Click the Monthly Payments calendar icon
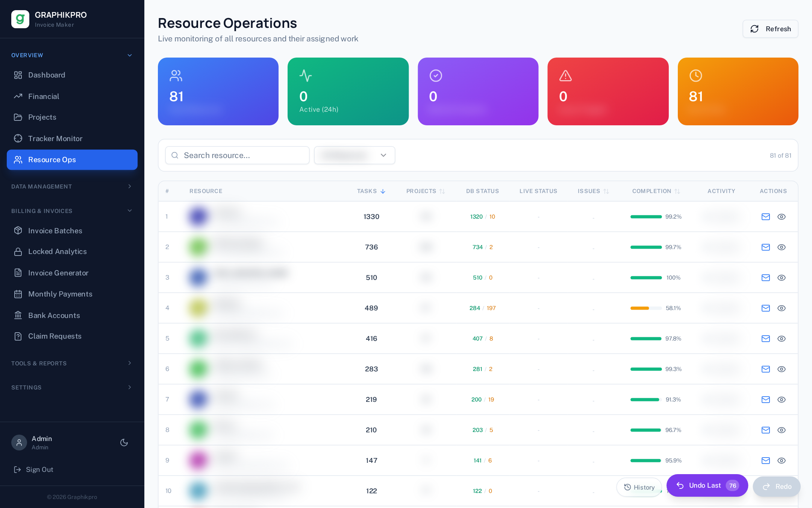Screen dimensions: 812x508 (18, 294)
